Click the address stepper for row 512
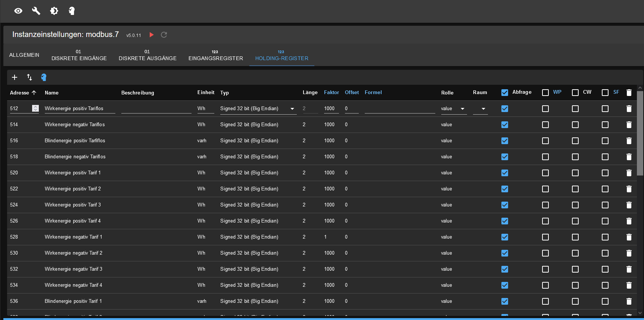The height and width of the screenshot is (320, 644). [35, 108]
